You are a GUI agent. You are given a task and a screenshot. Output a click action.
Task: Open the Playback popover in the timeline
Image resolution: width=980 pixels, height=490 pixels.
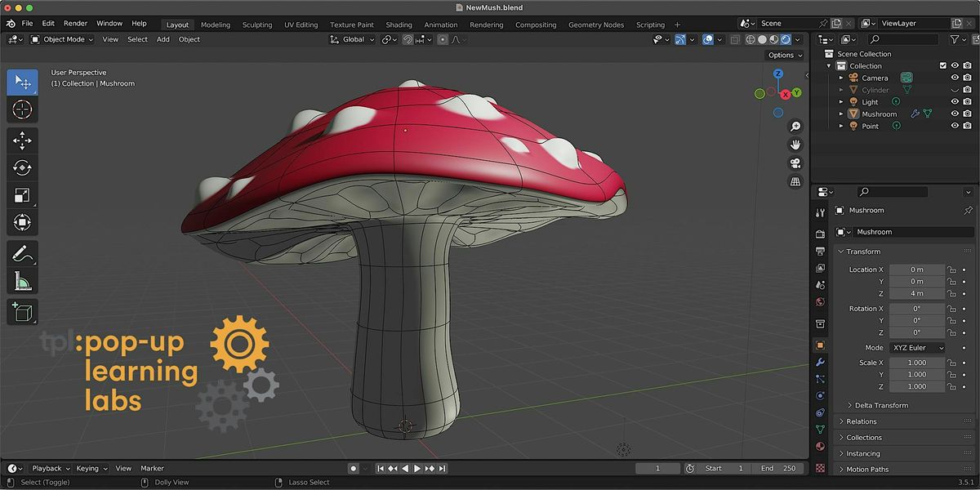click(47, 468)
